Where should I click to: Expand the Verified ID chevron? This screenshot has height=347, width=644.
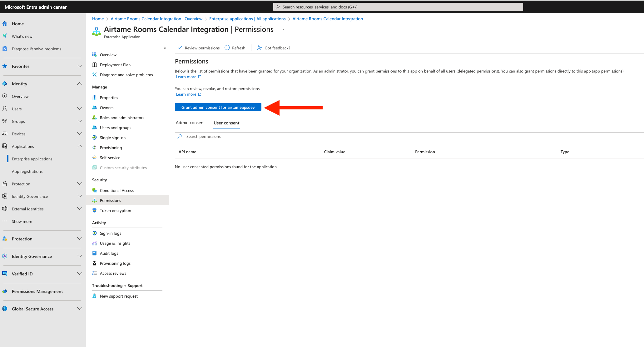[80, 274]
